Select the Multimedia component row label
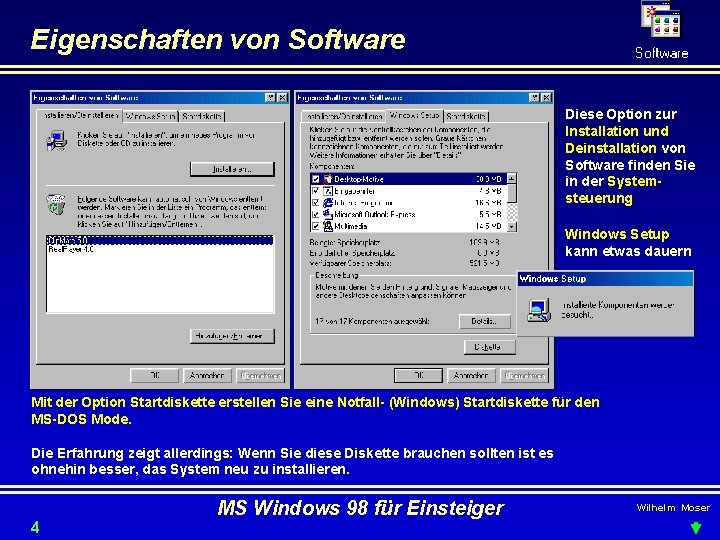This screenshot has height=540, width=720. point(351,226)
